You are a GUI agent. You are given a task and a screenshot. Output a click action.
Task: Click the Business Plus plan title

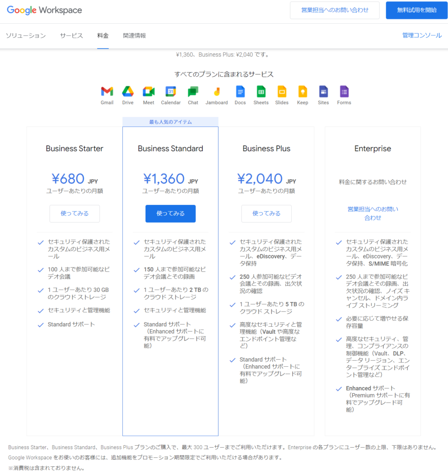point(267,148)
